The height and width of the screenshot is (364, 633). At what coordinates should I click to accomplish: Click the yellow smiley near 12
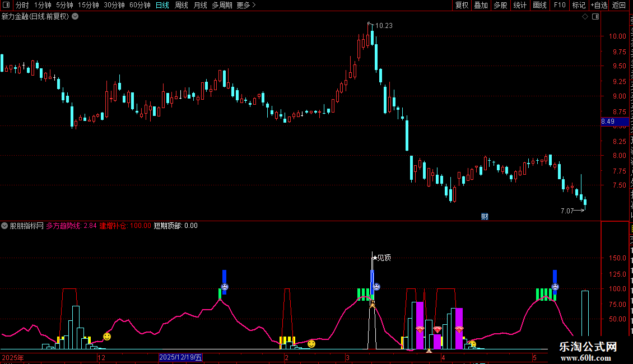107,337
